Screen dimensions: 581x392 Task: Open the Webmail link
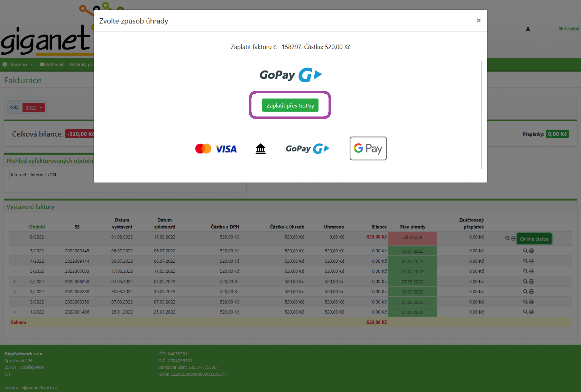coord(51,64)
